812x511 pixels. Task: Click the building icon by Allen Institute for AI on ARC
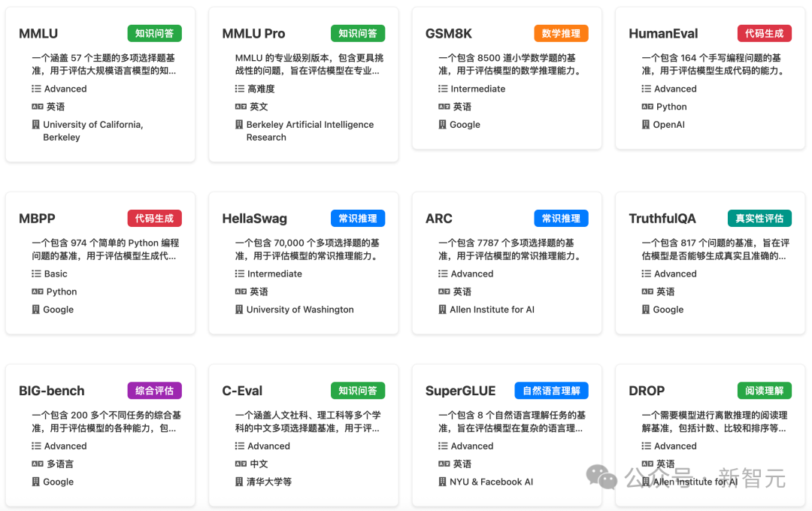442,309
